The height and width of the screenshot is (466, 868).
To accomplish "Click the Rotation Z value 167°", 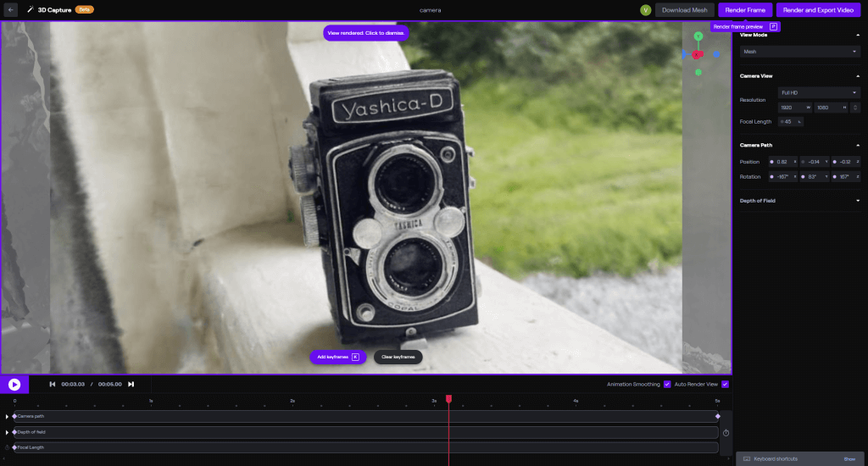I will click(x=845, y=177).
